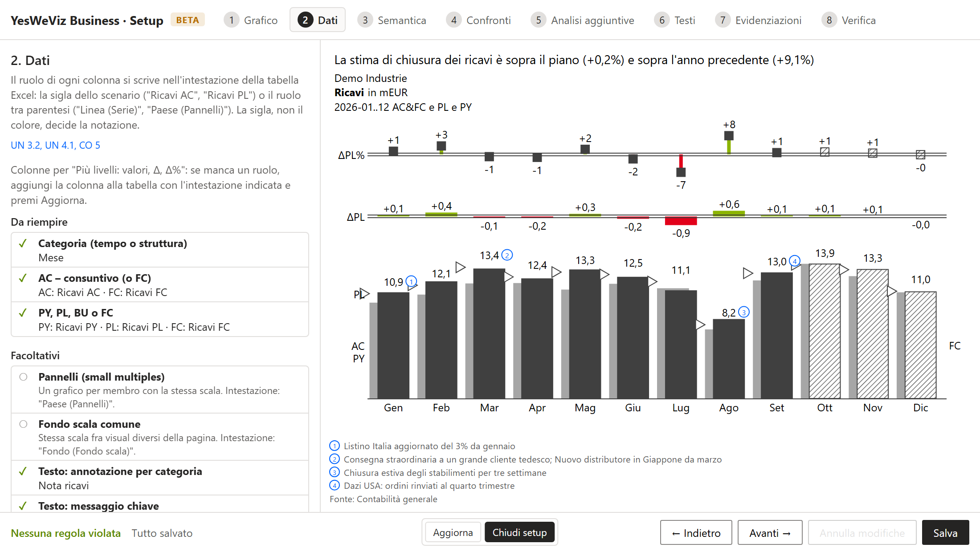980x552 pixels.
Task: Switch to step 3 Semantica tab
Action: pyautogui.click(x=392, y=20)
